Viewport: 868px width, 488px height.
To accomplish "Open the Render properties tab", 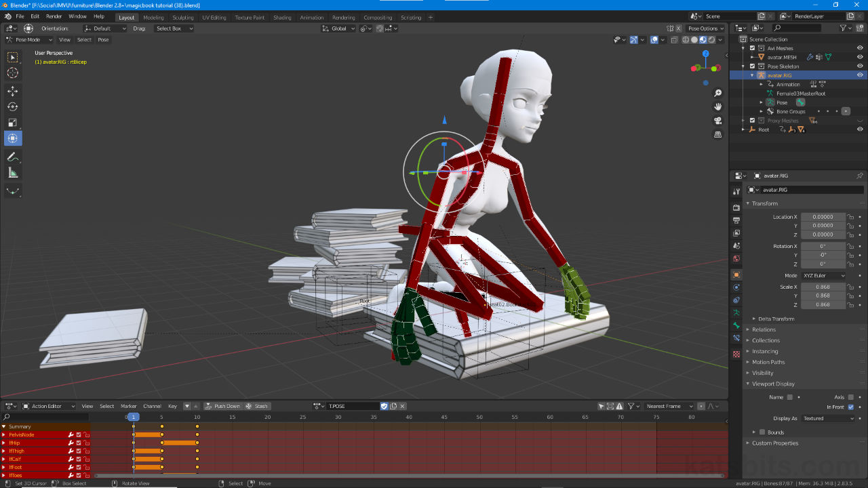I will 736,207.
